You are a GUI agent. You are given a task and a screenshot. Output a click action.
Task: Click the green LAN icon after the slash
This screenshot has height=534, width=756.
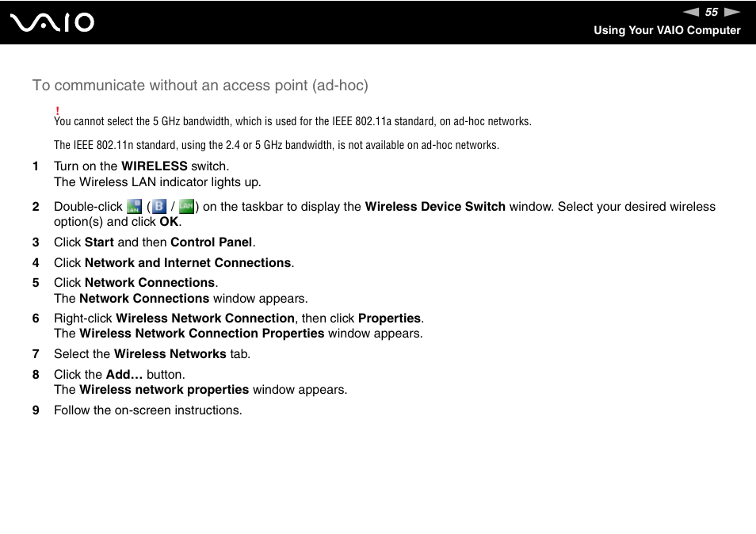[186, 206]
